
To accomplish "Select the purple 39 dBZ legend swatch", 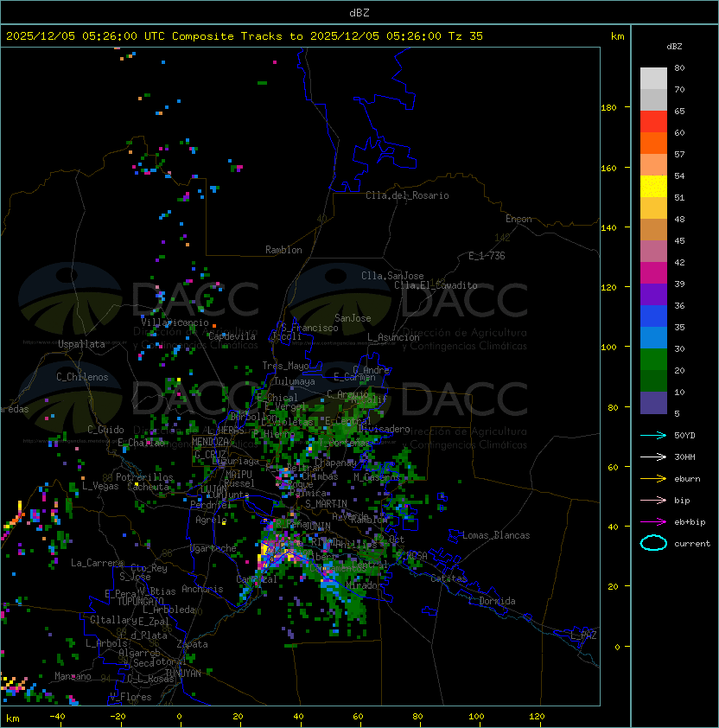I will click(653, 294).
